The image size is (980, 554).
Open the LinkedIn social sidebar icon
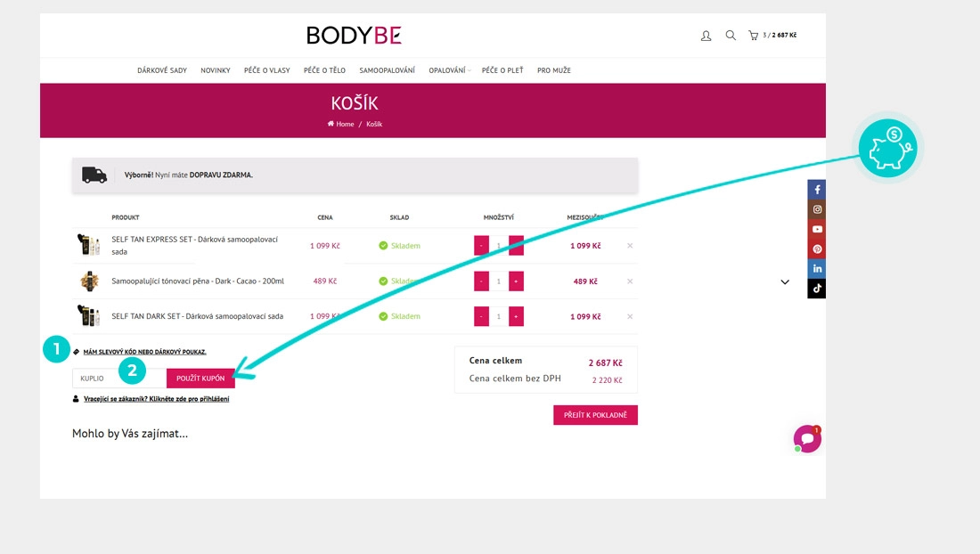(x=817, y=268)
